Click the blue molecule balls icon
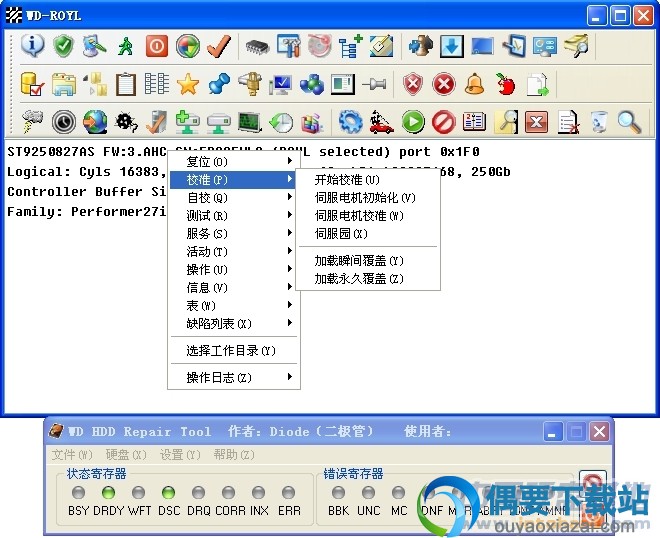The height and width of the screenshot is (538, 660). pos(311,84)
